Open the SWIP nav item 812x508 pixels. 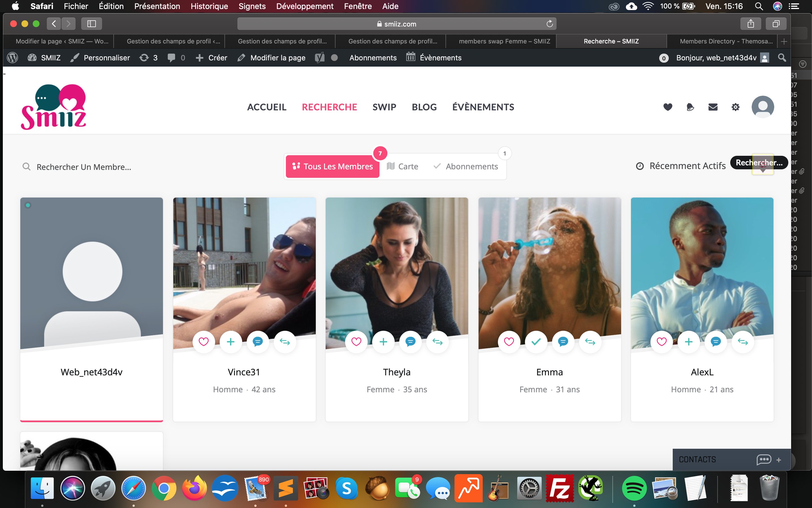(x=384, y=107)
